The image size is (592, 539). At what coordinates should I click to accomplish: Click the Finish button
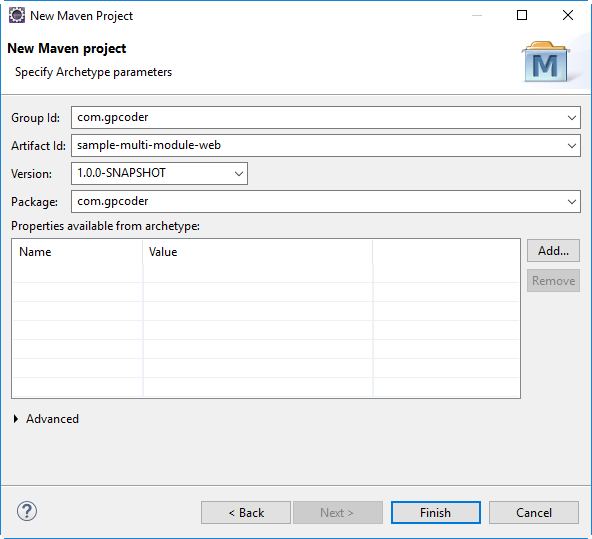(x=436, y=513)
